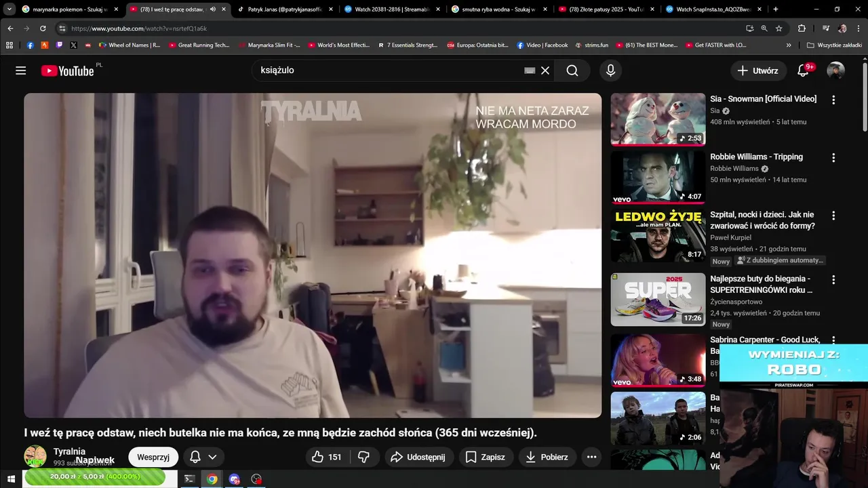Click the Utwórz create button
The width and height of the screenshot is (868, 488).
[x=758, y=70]
